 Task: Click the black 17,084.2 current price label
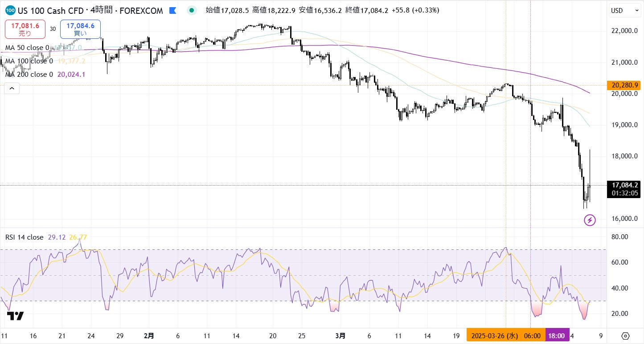(624, 185)
